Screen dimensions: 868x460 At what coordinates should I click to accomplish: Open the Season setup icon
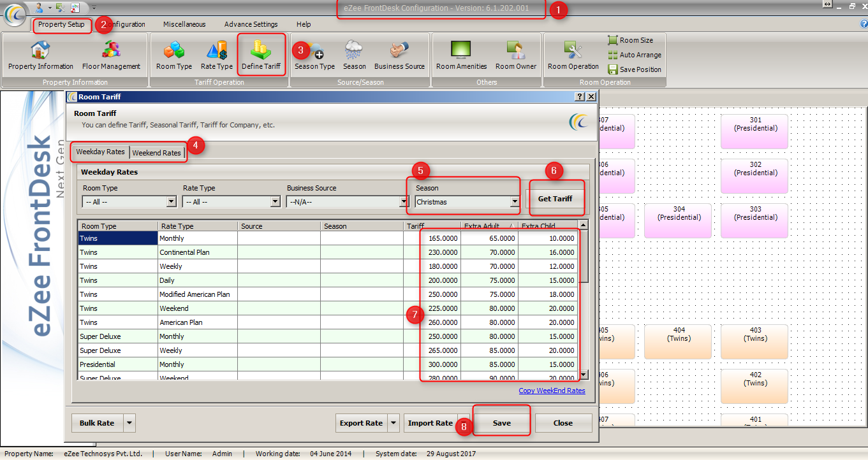click(x=355, y=55)
